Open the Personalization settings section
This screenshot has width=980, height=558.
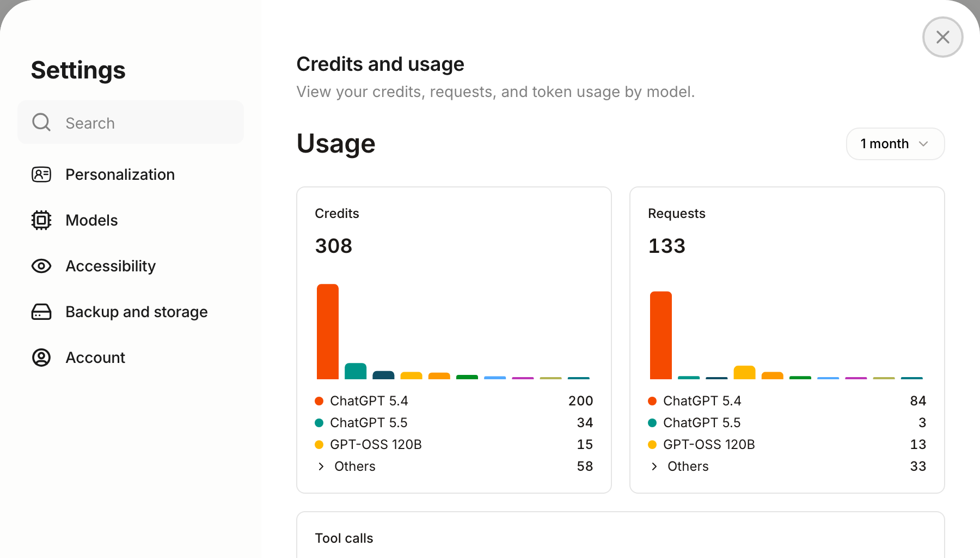(131, 174)
